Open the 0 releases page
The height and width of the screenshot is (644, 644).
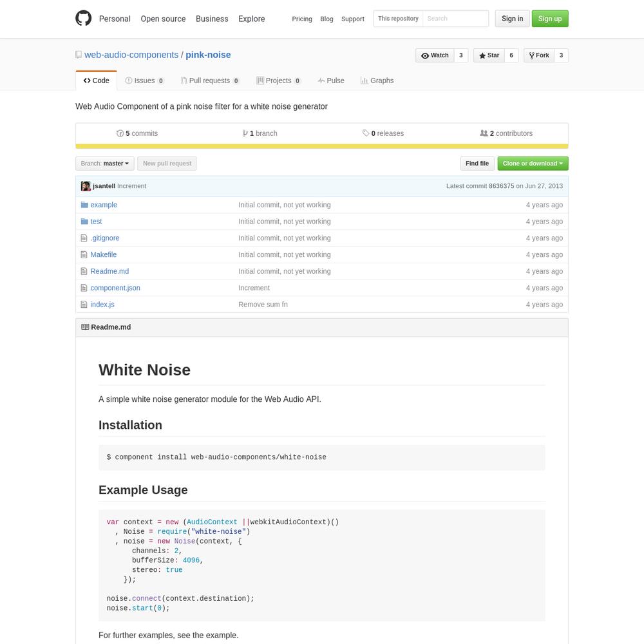coord(383,133)
